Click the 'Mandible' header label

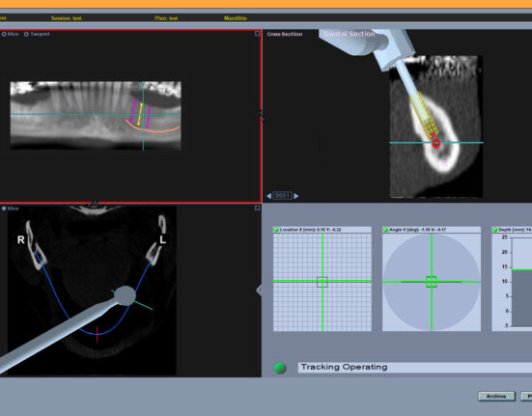click(236, 18)
